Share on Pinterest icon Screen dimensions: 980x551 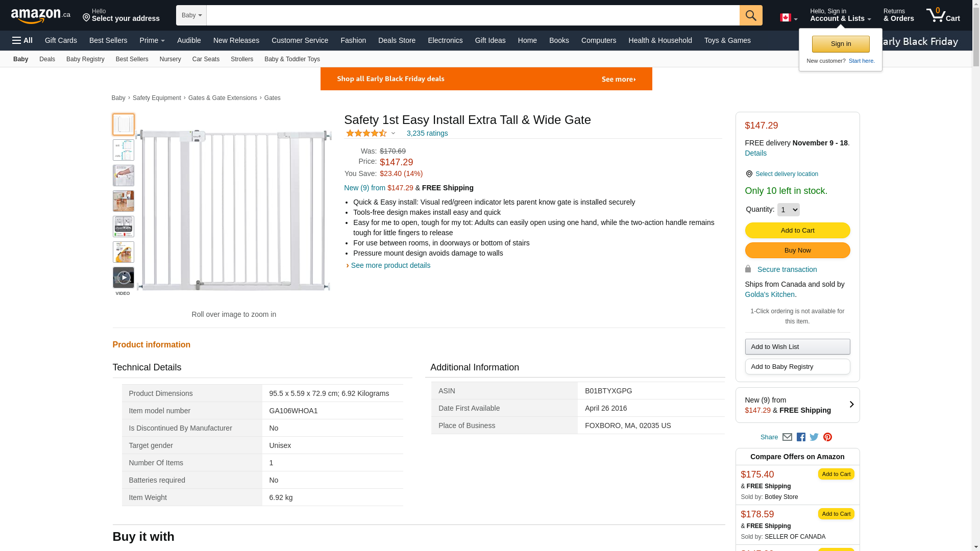coord(827,437)
